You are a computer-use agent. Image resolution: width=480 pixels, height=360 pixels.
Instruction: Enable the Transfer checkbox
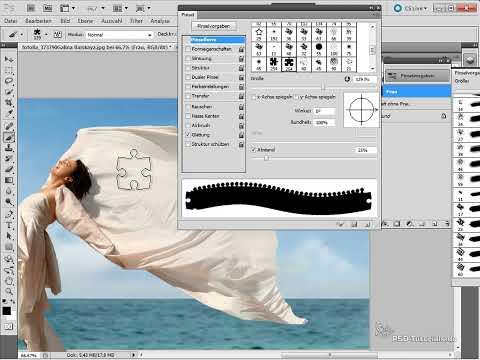coord(188,96)
